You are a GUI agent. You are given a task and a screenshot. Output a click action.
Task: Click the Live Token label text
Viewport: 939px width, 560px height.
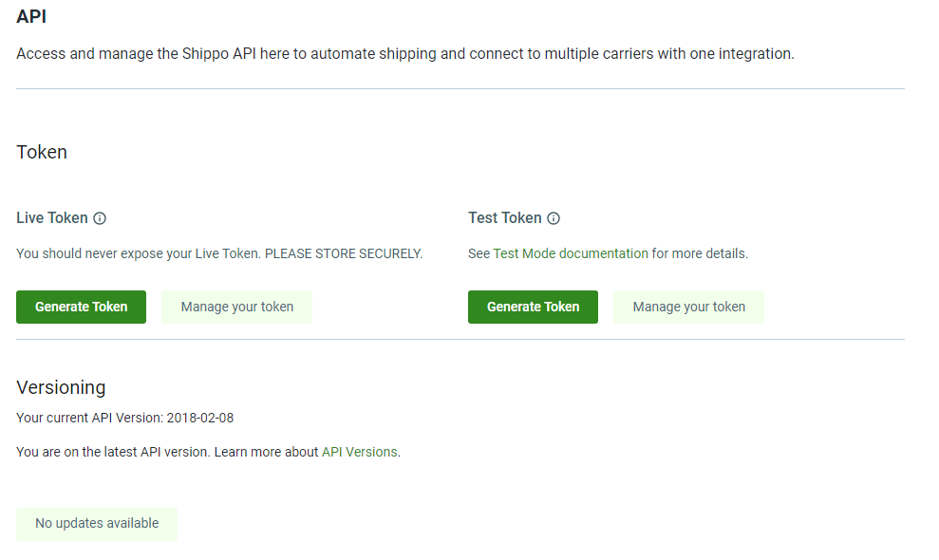point(52,218)
